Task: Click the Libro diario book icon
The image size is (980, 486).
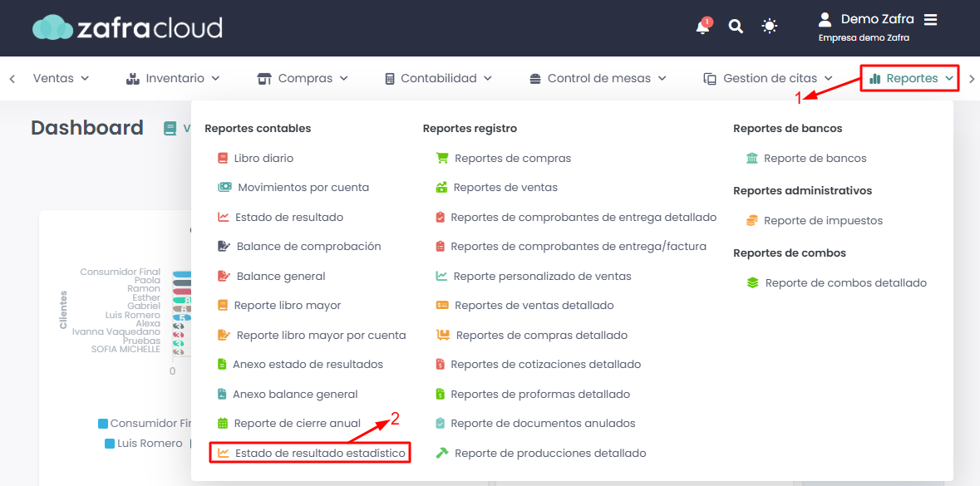Action: [223, 158]
